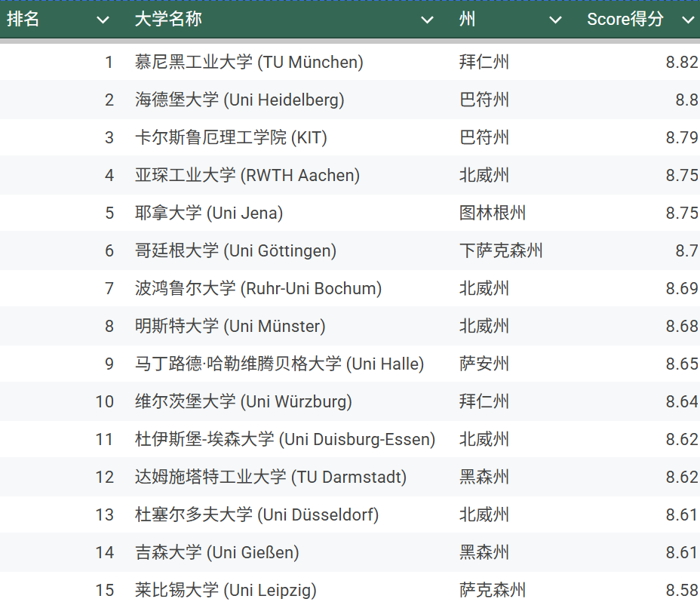Expand the 大学名称 column filter chevron
700x602 pixels.
click(428, 20)
